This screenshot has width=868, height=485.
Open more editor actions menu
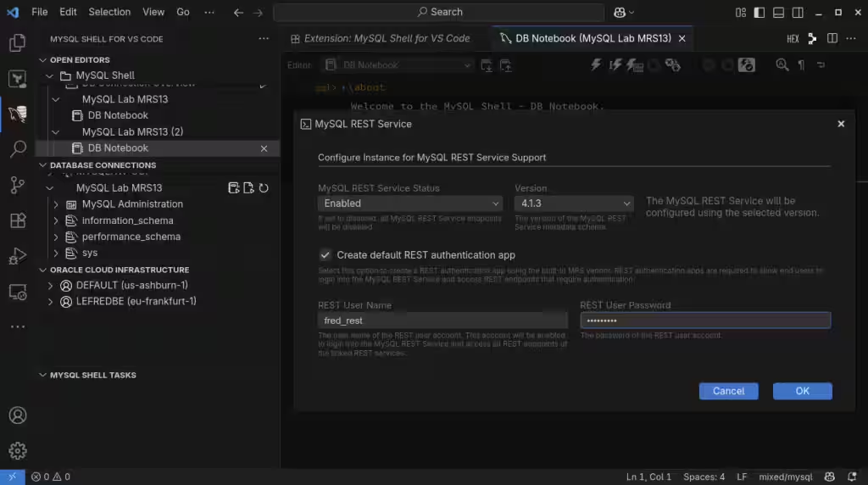tap(851, 38)
